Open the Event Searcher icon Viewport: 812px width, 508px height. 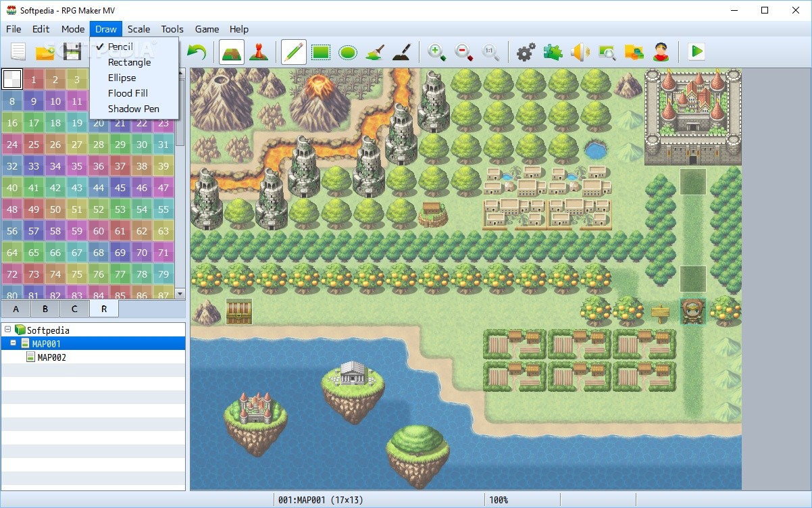(607, 52)
